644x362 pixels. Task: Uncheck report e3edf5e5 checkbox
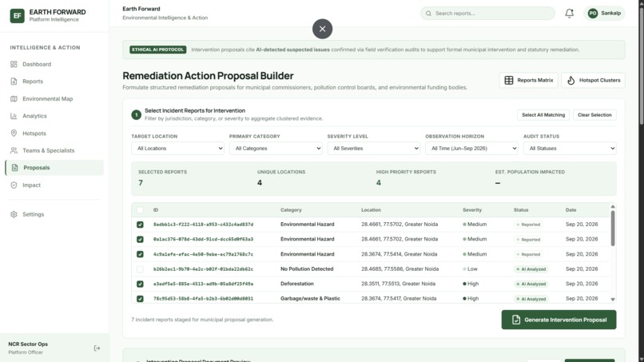point(140,284)
